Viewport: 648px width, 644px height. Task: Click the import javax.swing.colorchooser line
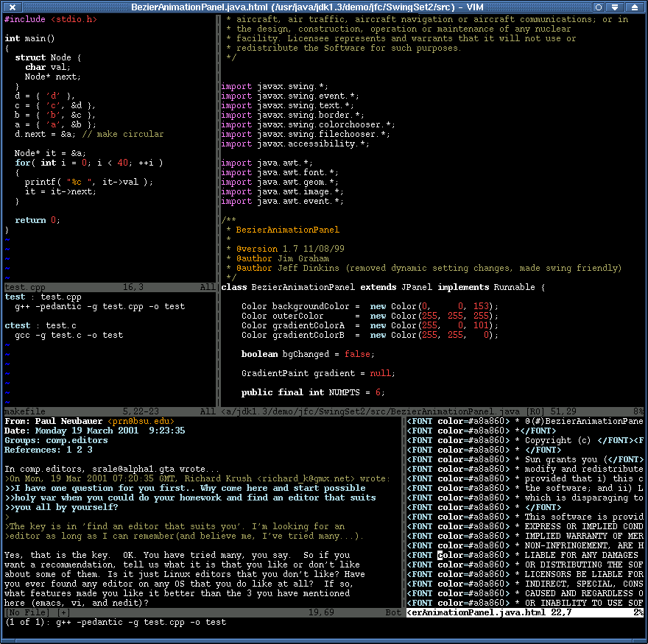pyautogui.click(x=308, y=124)
